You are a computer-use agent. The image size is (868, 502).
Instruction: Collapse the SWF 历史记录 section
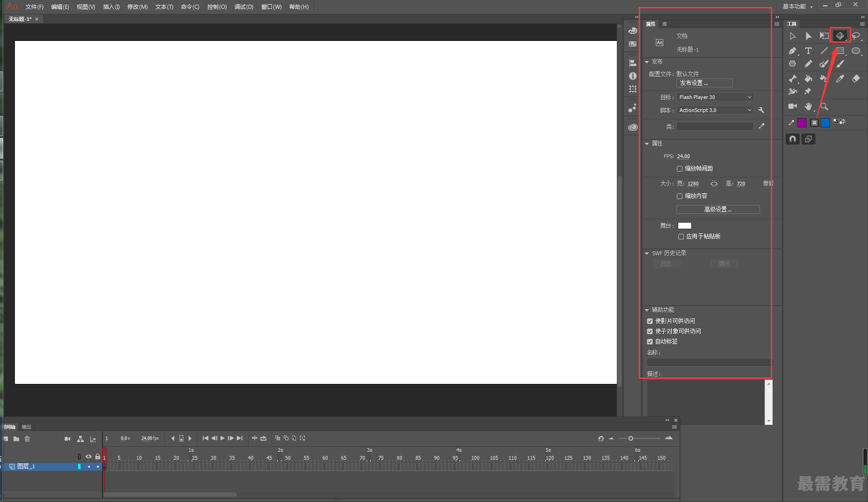pos(647,253)
